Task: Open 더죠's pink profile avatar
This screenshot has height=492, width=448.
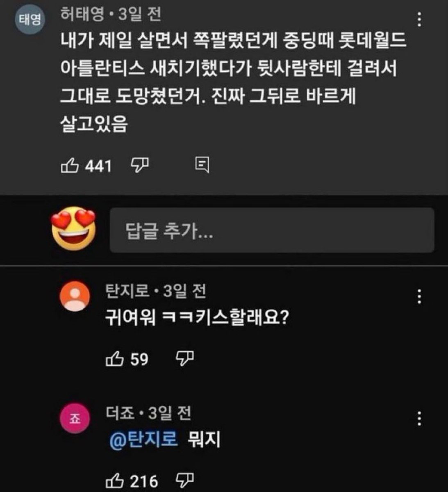Action: tap(74, 419)
